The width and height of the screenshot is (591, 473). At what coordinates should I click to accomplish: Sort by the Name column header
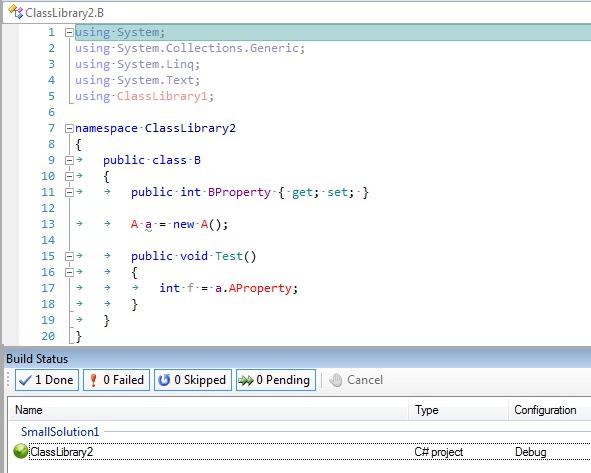click(208, 410)
